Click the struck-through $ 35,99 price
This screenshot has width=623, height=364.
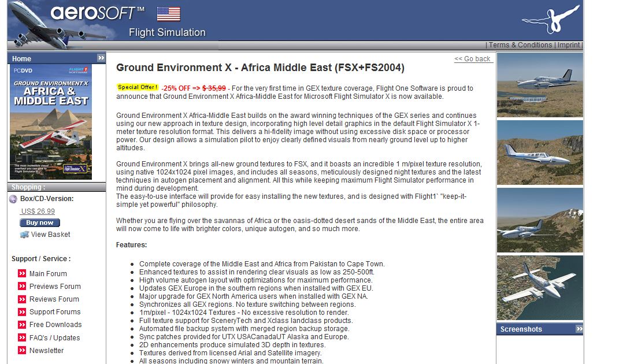point(214,88)
